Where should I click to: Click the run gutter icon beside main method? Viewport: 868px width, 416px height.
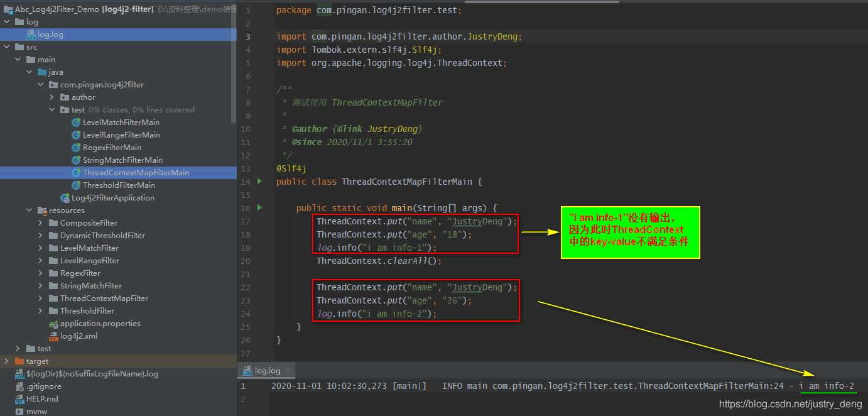click(260, 208)
